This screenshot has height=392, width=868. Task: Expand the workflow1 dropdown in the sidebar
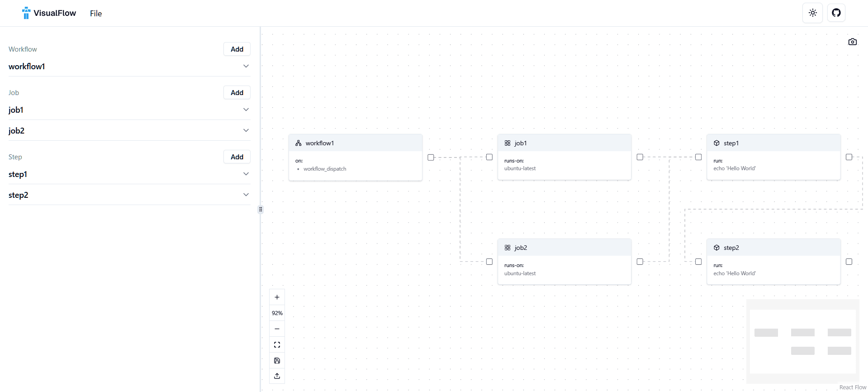(246, 66)
